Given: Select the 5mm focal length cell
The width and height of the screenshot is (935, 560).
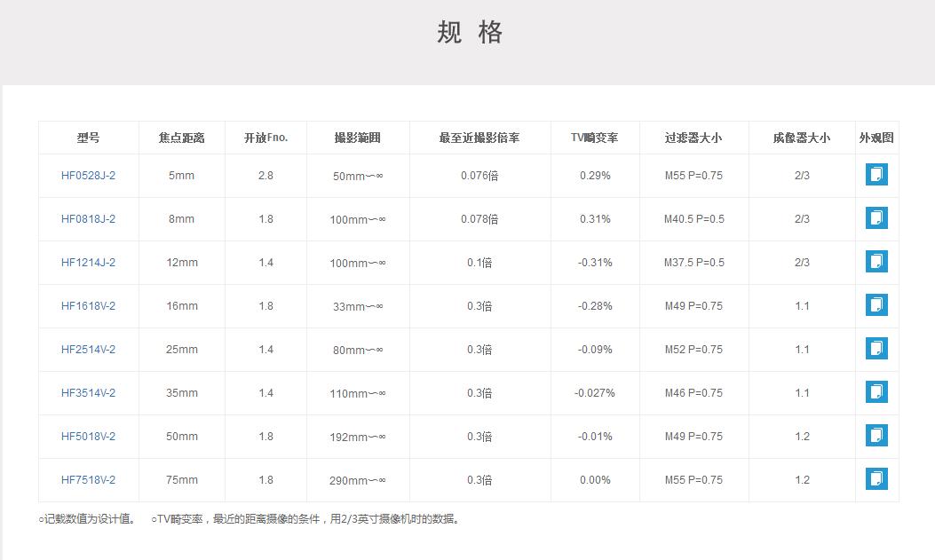Looking at the screenshot, I should tap(181, 176).
